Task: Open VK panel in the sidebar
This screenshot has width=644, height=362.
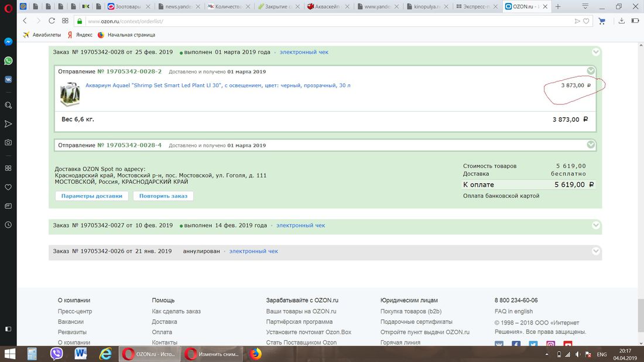Action: [x=8, y=80]
